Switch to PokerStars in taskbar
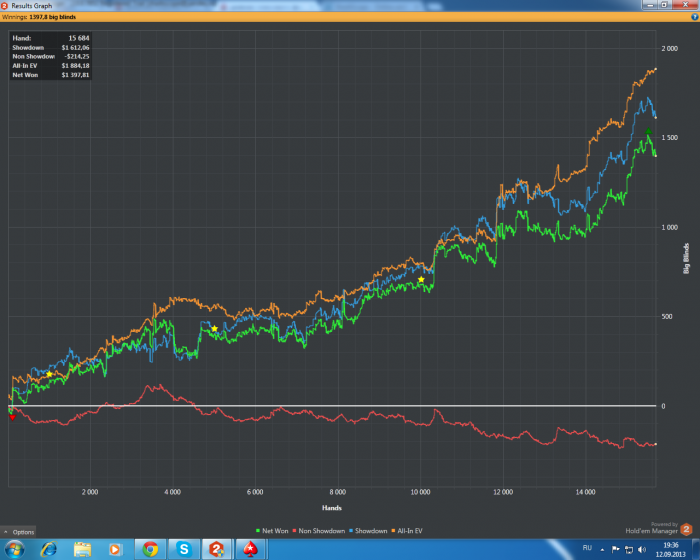The image size is (700, 560). pos(250,549)
